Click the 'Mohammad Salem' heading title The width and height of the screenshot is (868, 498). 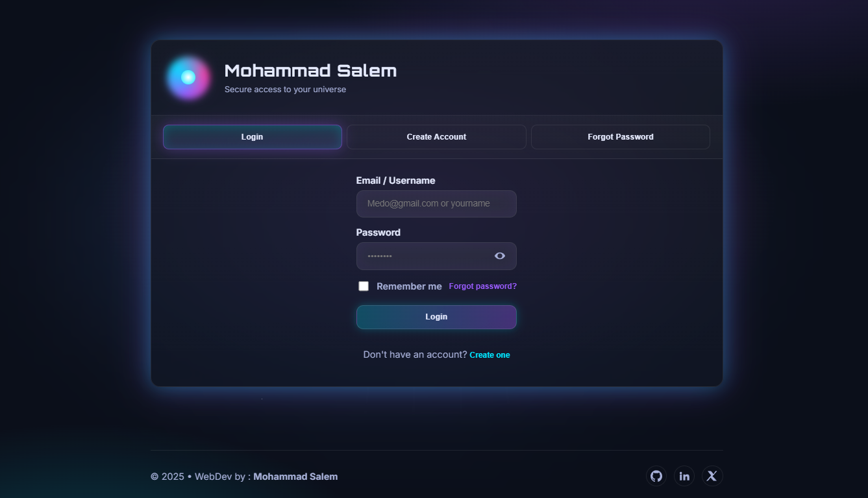click(310, 71)
